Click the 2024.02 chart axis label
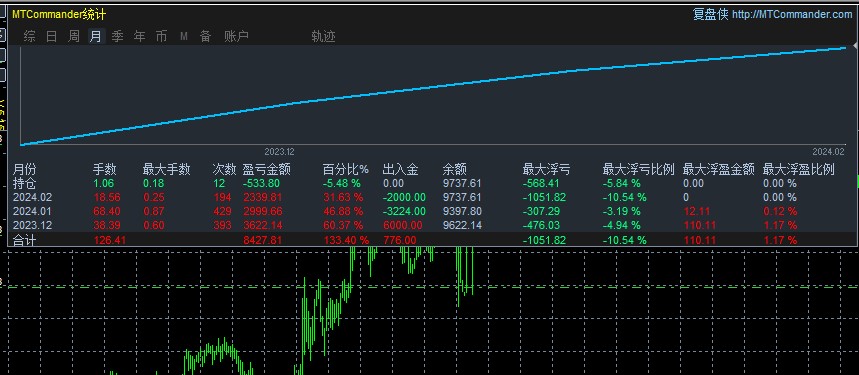Image resolution: width=859 pixels, height=375 pixels. click(x=828, y=152)
